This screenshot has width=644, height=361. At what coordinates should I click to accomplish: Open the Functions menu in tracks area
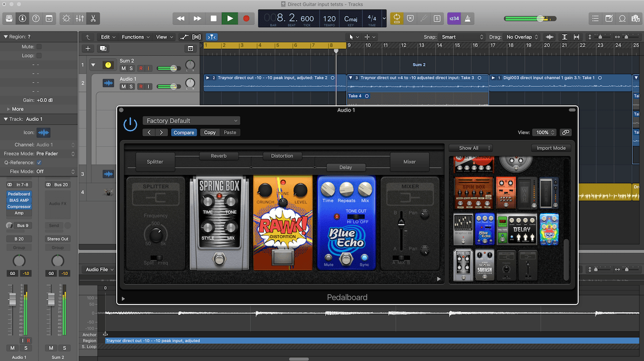[135, 37]
